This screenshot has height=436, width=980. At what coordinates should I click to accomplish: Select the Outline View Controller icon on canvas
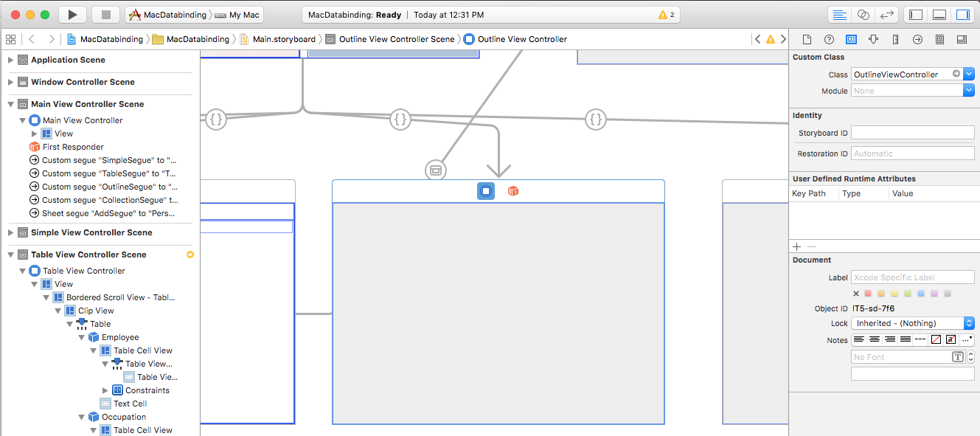click(486, 191)
